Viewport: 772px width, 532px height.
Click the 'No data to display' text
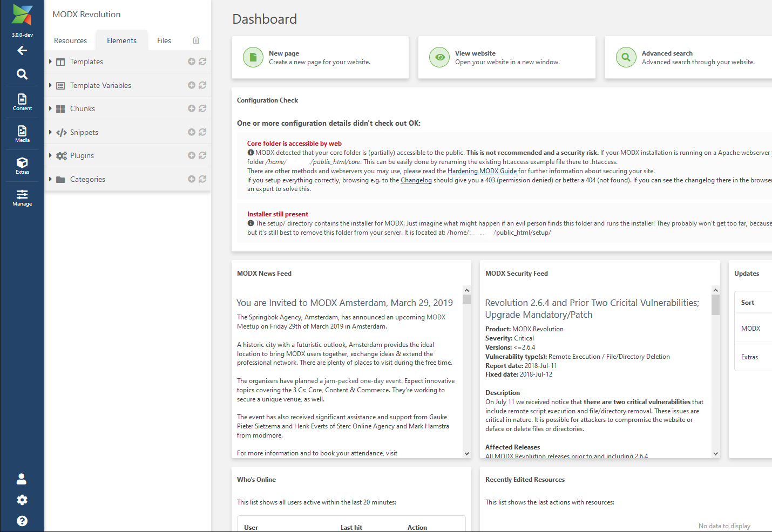click(724, 526)
